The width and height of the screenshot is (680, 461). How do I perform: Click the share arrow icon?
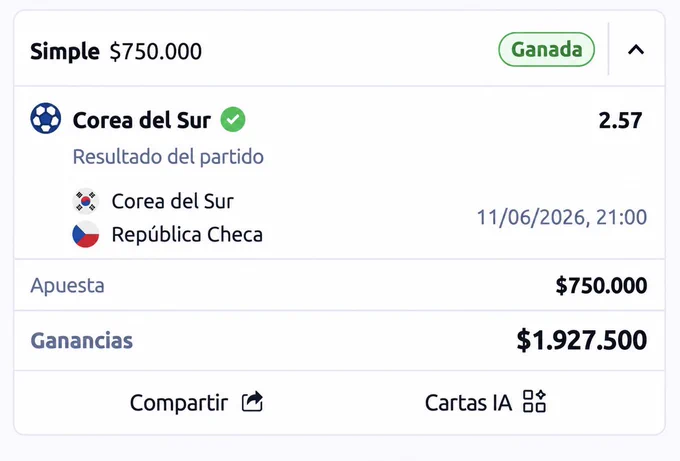[x=252, y=402]
